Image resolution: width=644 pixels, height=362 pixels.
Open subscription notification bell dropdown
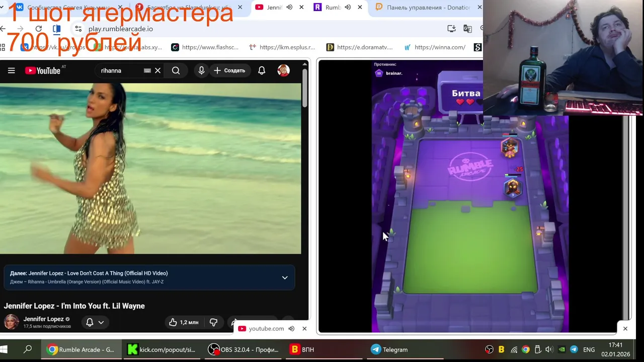click(95, 322)
